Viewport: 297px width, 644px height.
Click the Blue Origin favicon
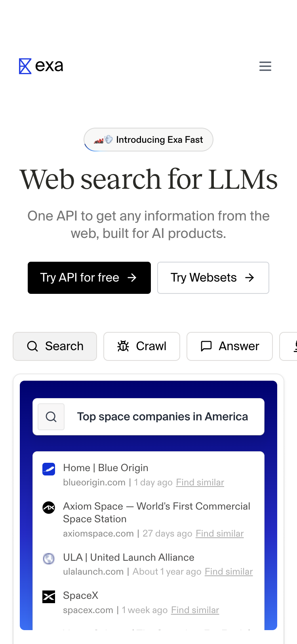click(x=49, y=469)
